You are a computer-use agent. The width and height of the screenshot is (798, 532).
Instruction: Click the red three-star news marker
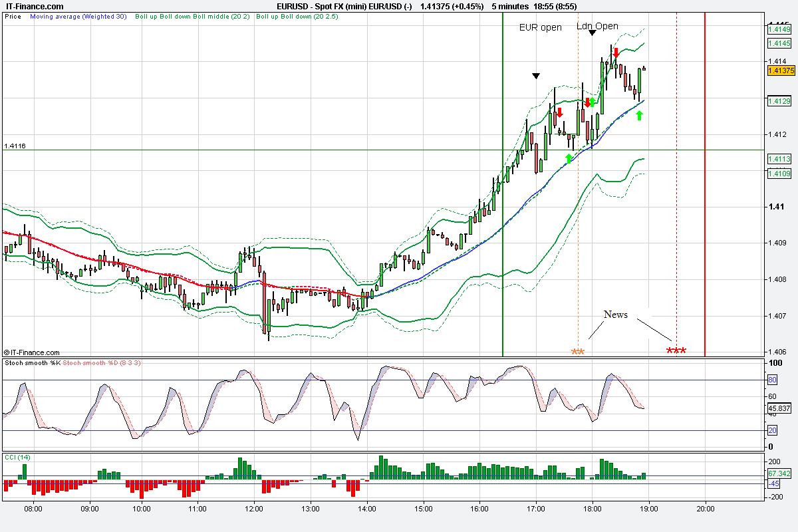pos(676,351)
